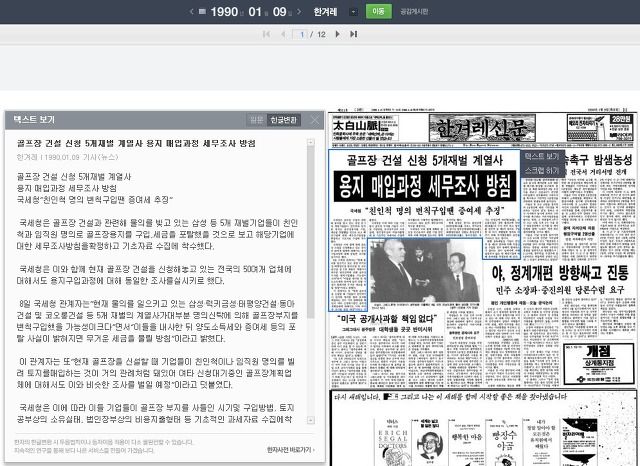Click the page number input field
This screenshot has width=640, height=466.
(x=300, y=34)
